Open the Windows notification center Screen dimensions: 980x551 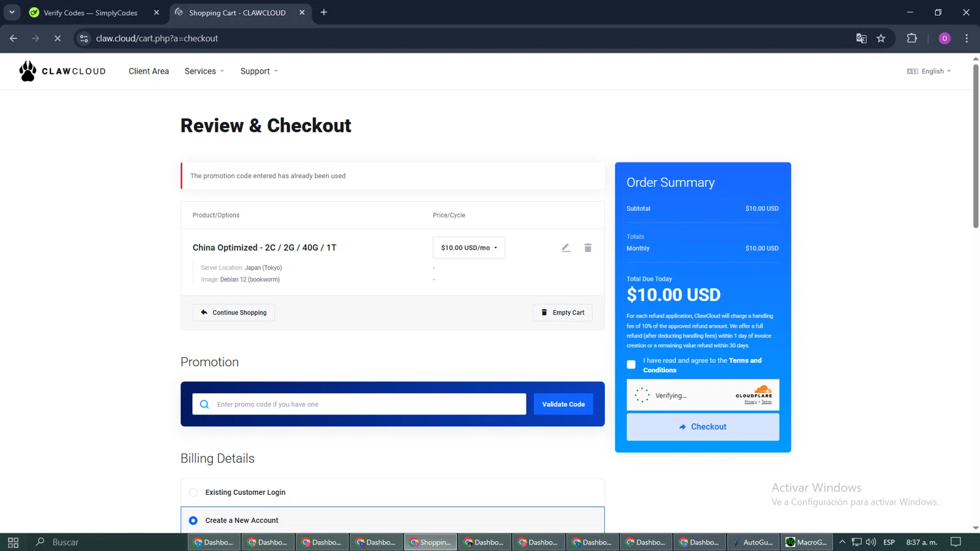pyautogui.click(x=956, y=543)
